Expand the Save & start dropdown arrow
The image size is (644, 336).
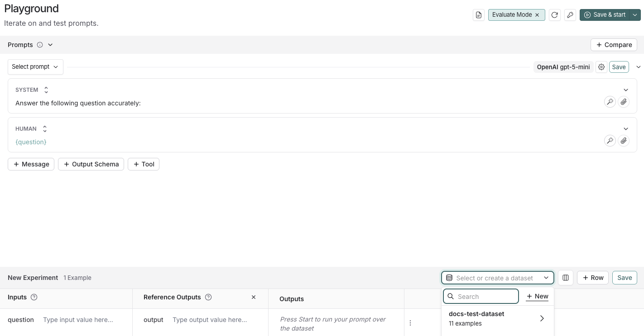635,14
